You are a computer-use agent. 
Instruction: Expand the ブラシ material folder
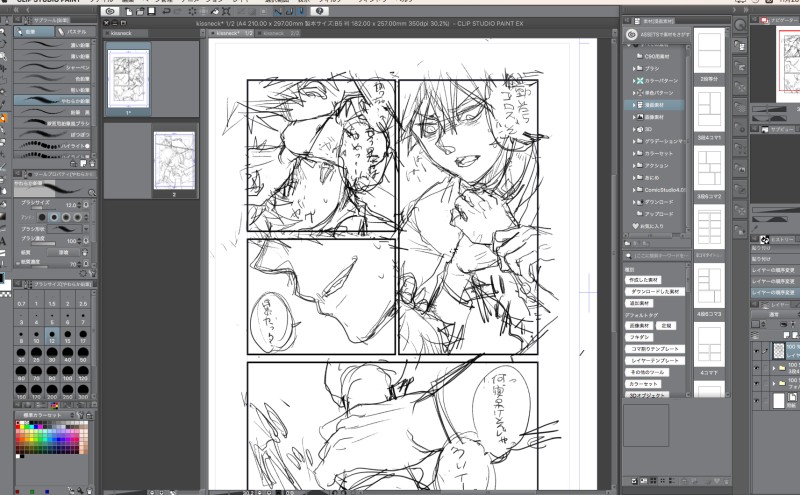coord(634,68)
